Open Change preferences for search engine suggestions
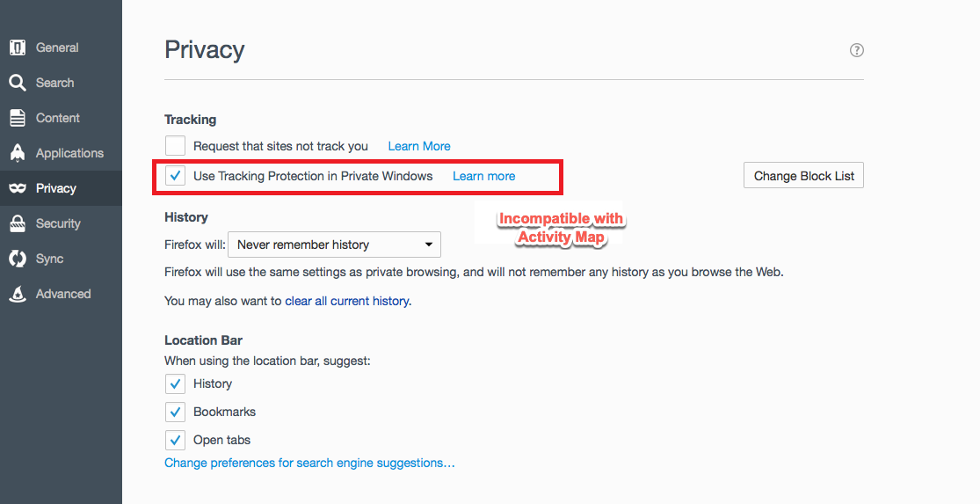 click(309, 463)
